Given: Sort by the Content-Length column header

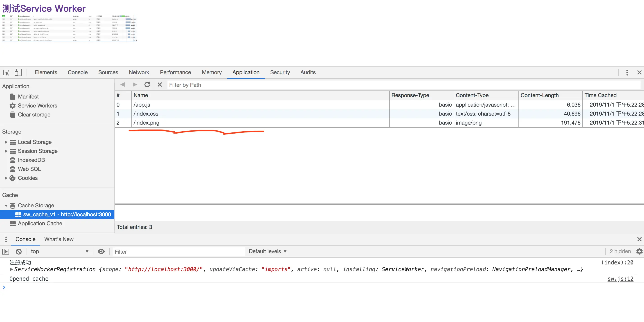Looking at the screenshot, I should coord(550,95).
